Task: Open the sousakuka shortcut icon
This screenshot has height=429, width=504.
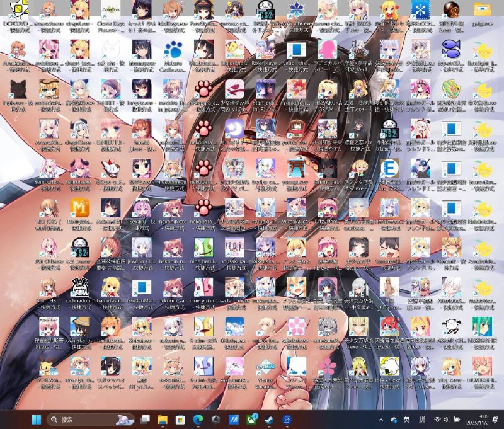Action: tap(234, 248)
